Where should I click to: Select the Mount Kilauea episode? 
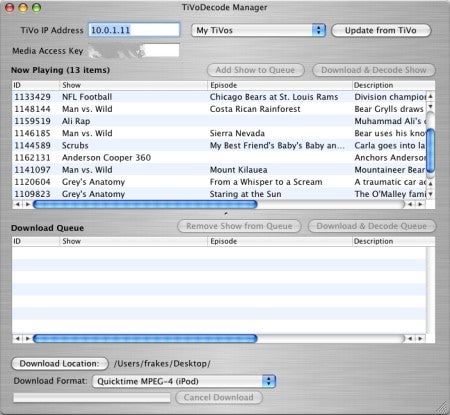point(238,170)
